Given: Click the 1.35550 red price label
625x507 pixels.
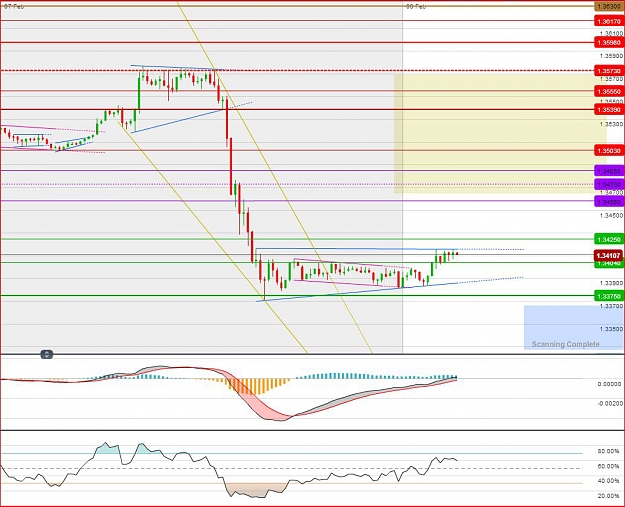Looking at the screenshot, I should point(609,91).
